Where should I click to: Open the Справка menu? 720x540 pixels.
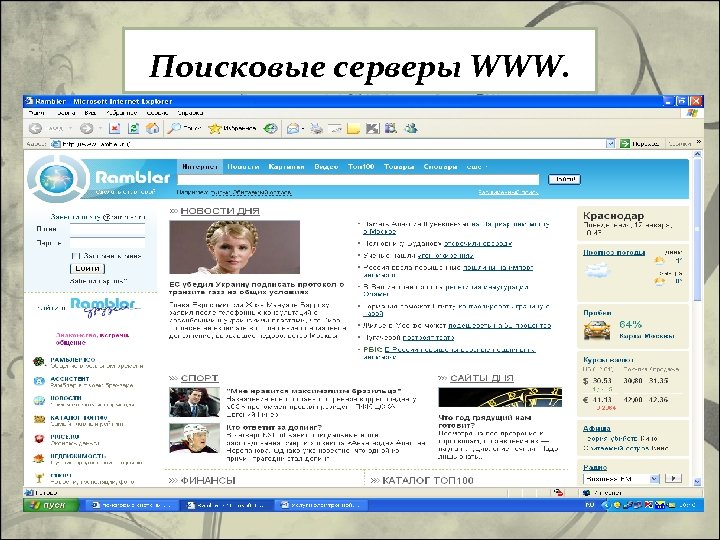[191, 113]
